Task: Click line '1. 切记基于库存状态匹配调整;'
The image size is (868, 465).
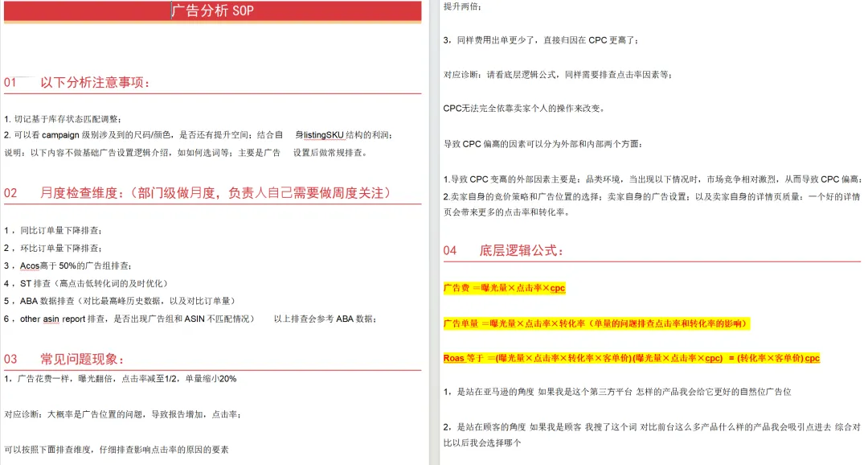Action: coord(63,119)
